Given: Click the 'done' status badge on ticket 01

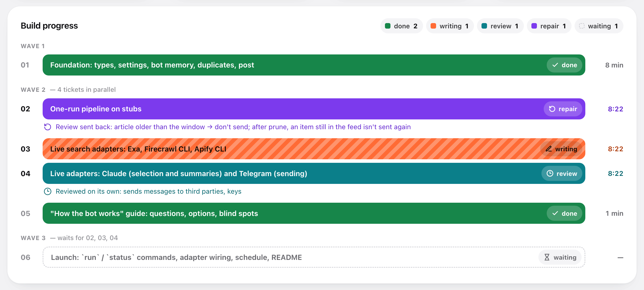Looking at the screenshot, I should pyautogui.click(x=565, y=65).
